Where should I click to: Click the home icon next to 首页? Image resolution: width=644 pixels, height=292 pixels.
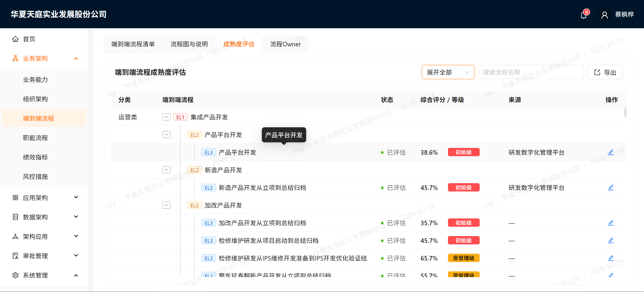pos(15,39)
